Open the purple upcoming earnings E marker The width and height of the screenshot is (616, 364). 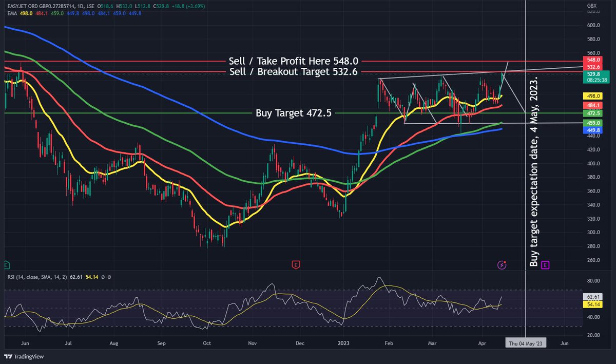[545, 265]
